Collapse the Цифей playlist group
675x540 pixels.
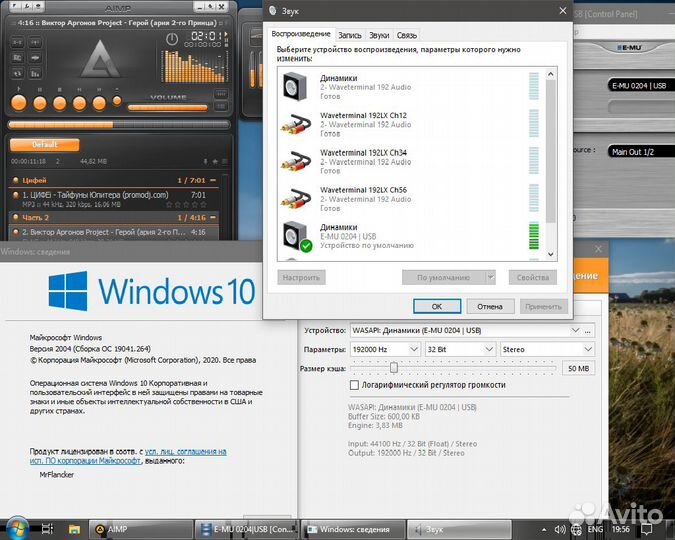[x=213, y=180]
